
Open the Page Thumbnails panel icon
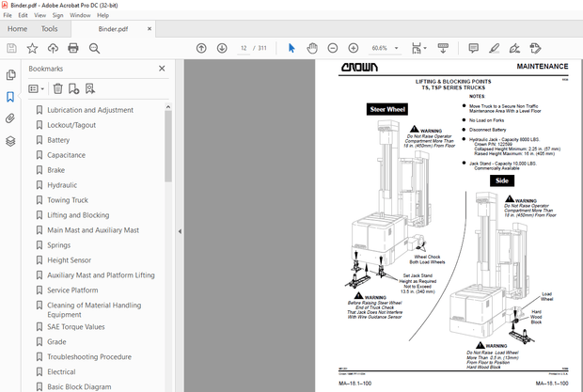coord(10,74)
